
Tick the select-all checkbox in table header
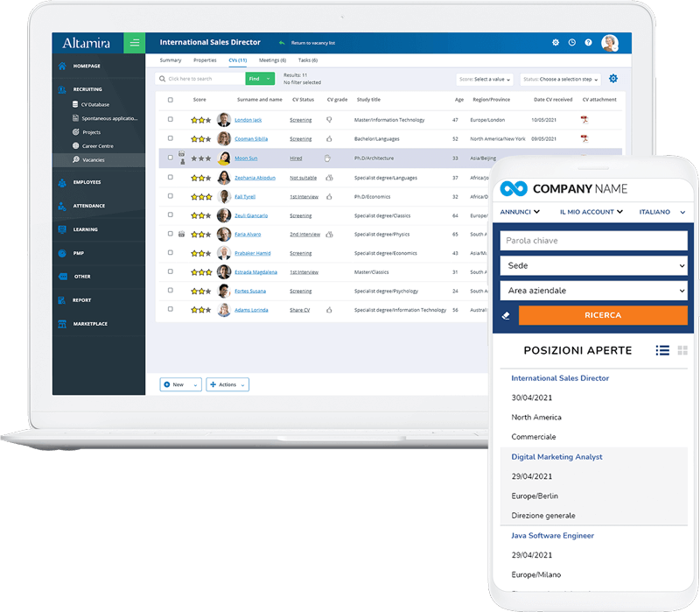[x=170, y=100]
